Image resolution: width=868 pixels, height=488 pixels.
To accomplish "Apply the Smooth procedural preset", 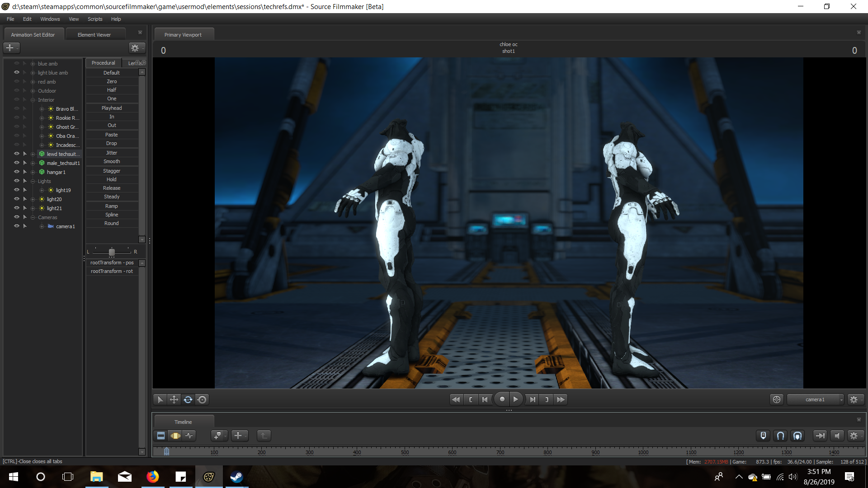I will pos(112,161).
